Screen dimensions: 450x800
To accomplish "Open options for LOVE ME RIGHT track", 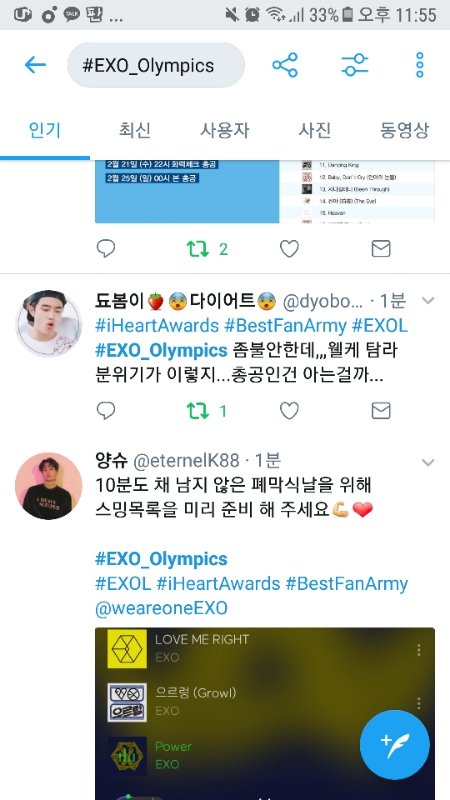I will 418,649.
